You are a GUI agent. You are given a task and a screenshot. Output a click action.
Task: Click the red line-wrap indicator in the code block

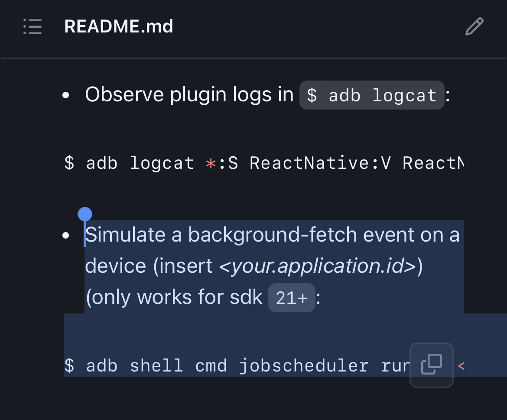pyautogui.click(x=461, y=366)
